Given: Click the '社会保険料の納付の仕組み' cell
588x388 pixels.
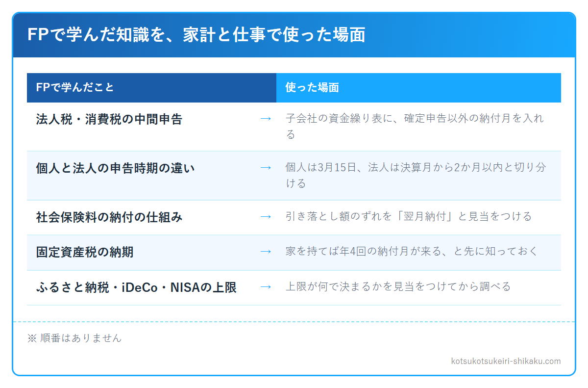Looking at the screenshot, I should tap(109, 217).
